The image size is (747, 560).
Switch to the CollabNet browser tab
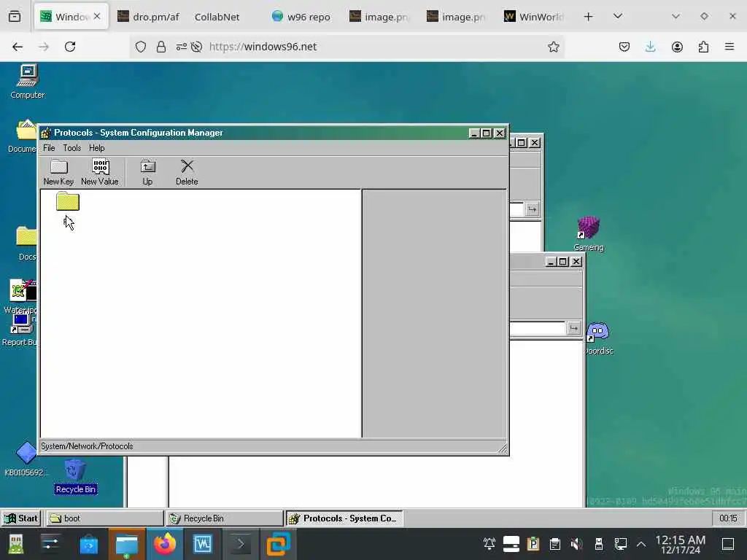click(217, 17)
